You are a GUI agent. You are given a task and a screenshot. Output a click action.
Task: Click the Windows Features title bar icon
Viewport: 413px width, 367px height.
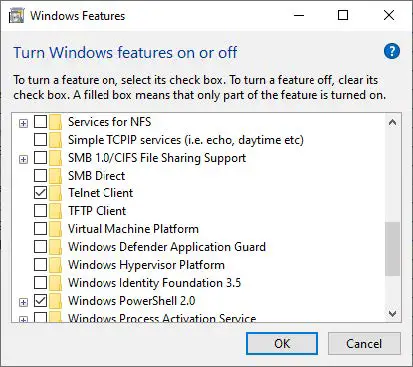(17, 16)
